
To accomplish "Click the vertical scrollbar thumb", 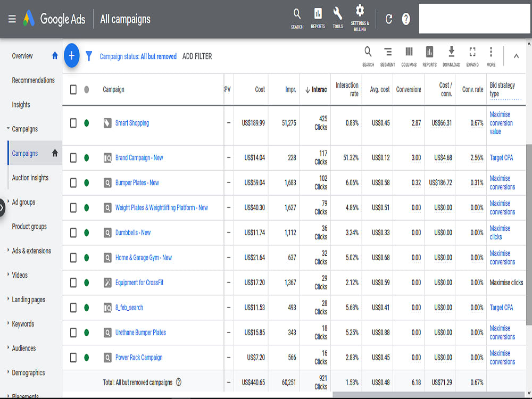I will pos(529,235).
